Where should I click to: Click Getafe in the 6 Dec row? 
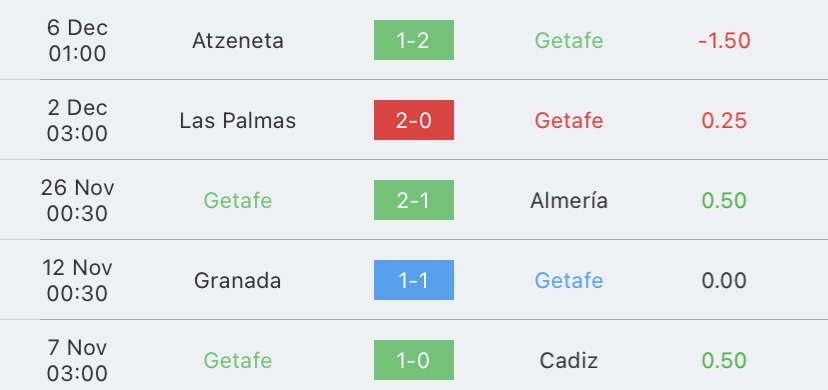click(x=569, y=41)
